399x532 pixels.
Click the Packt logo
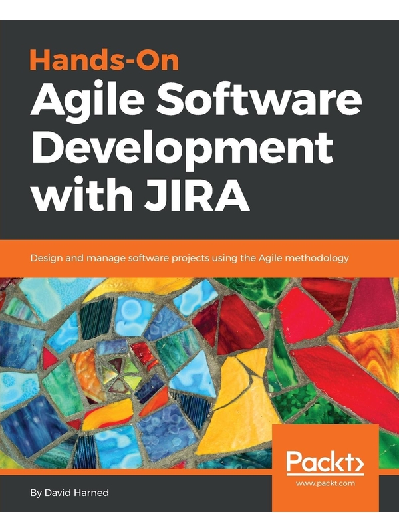click(x=325, y=462)
